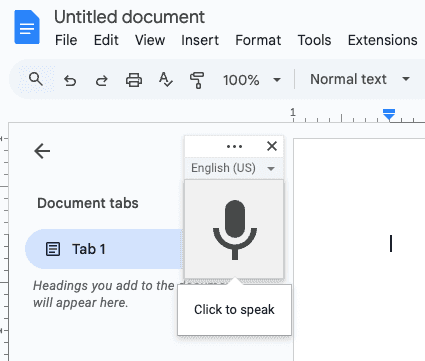Screen dimensions: 425x361
Task: Select the paint format roller icon
Action: (197, 80)
